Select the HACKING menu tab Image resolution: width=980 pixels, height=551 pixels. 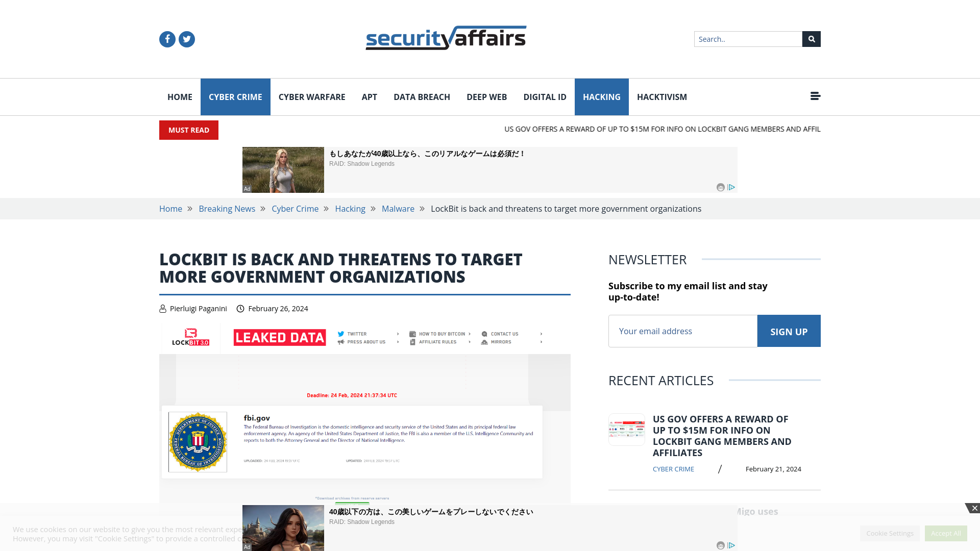601,96
